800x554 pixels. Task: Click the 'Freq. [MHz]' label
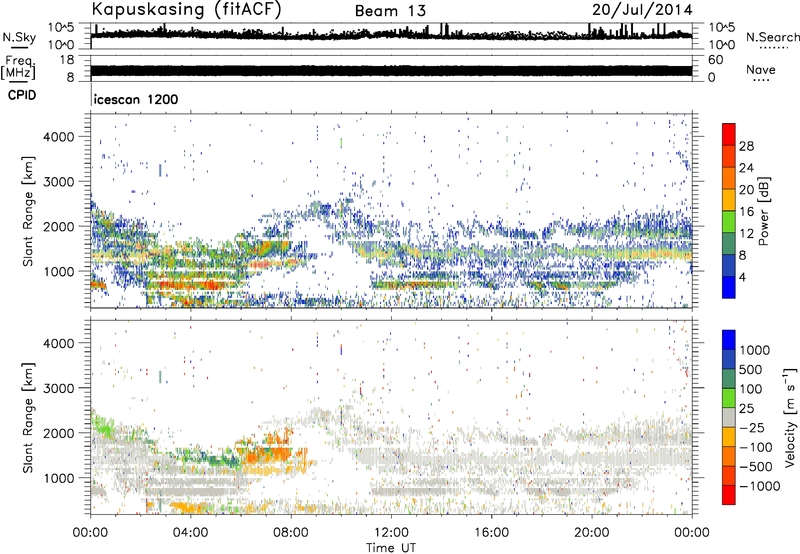[18, 67]
